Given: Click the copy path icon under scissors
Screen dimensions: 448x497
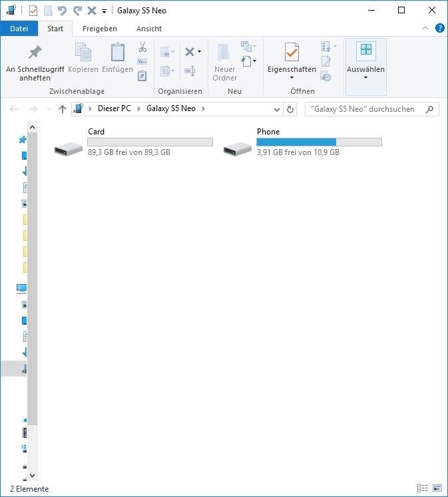Looking at the screenshot, I should (x=142, y=61).
